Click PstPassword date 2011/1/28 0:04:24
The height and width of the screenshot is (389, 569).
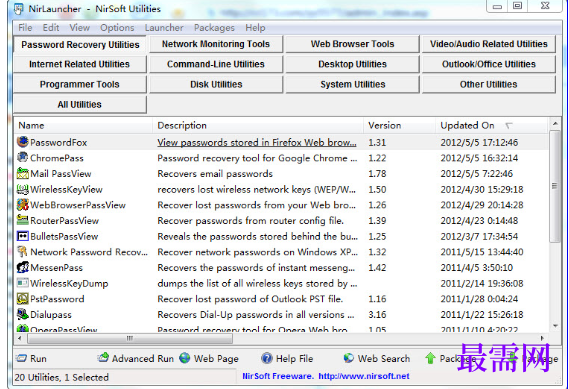[479, 299]
